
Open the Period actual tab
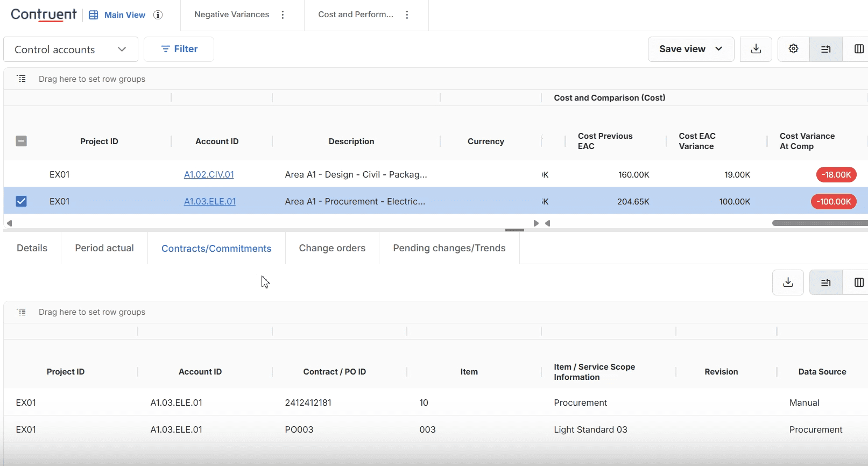[x=104, y=248]
